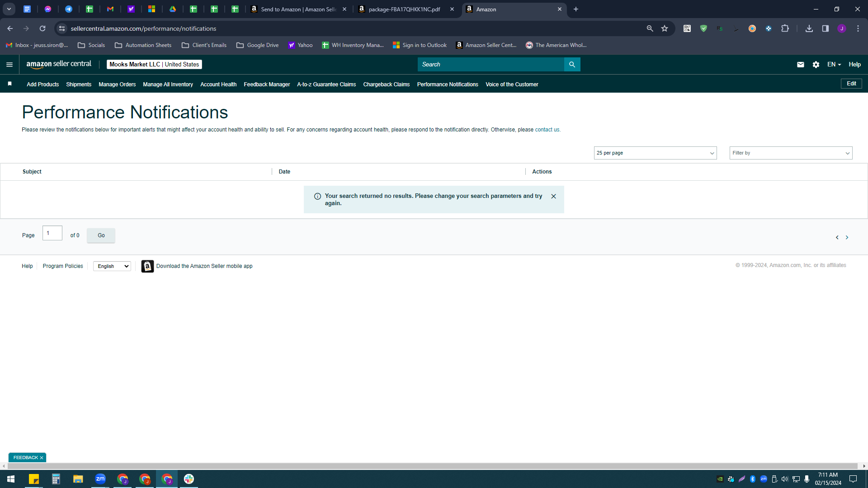Open the Mooks Market LLC account switcher

(154, 65)
